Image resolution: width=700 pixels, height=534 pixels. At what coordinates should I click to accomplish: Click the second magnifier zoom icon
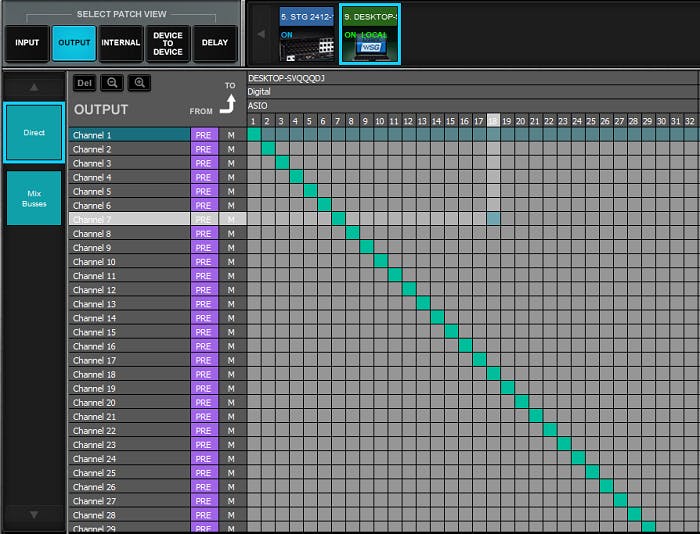point(140,83)
